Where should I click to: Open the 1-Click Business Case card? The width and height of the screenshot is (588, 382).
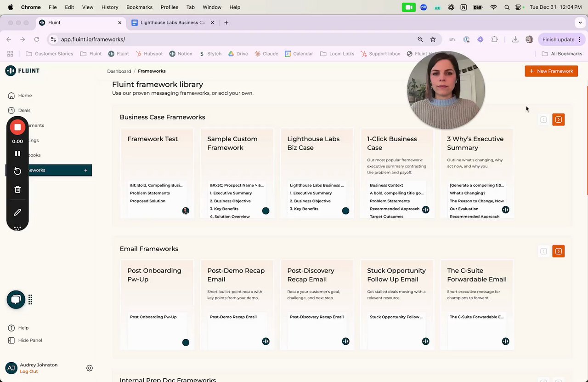(397, 172)
